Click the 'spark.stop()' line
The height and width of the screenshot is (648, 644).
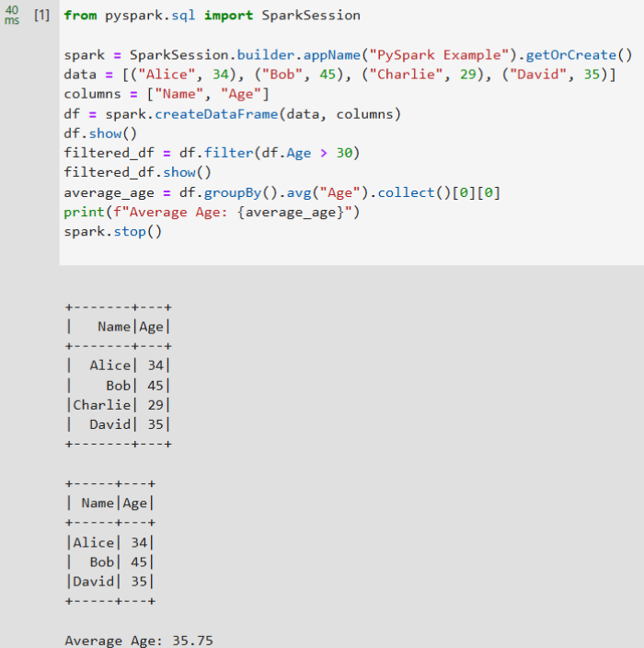[113, 231]
